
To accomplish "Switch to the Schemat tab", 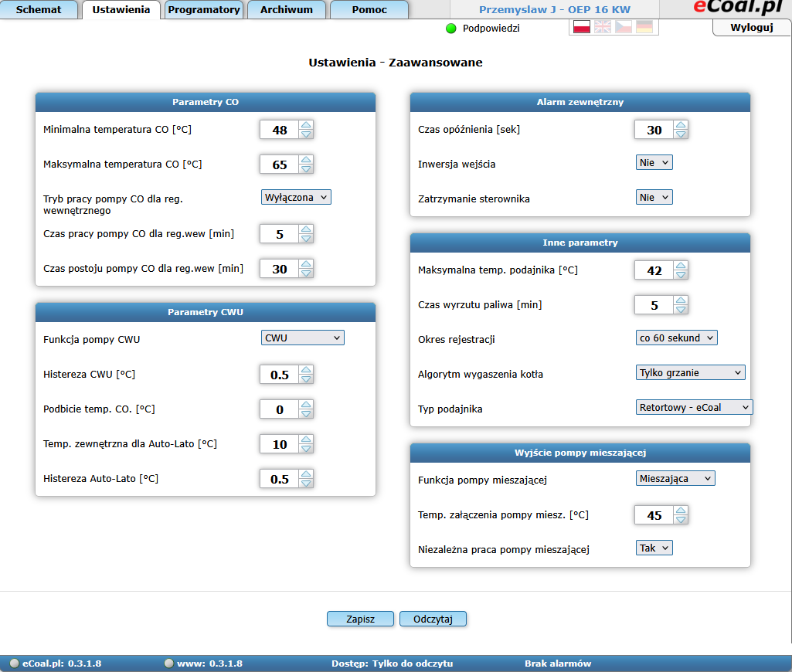I will (x=39, y=10).
